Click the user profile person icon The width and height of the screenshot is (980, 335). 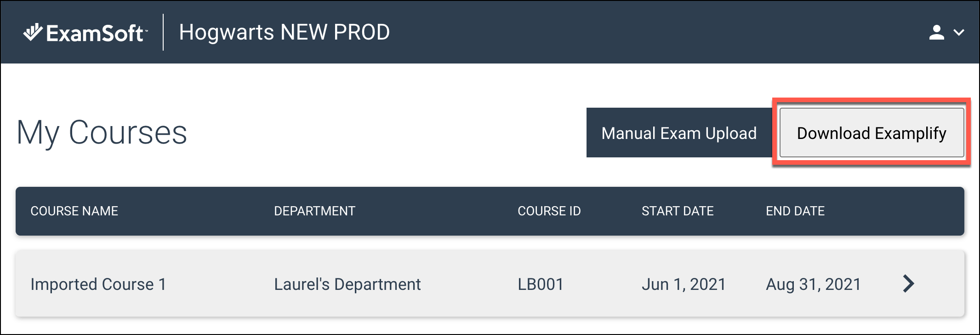point(936,32)
